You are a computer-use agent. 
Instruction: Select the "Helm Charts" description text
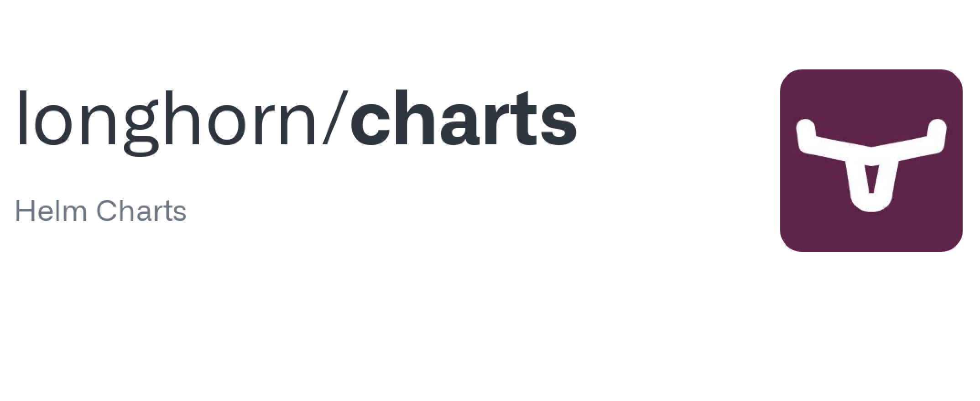point(101,211)
